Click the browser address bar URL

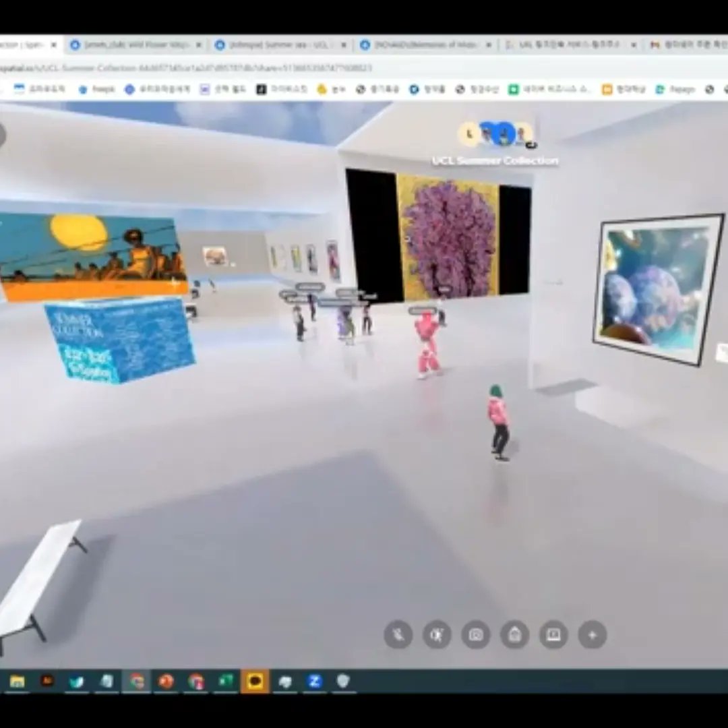click(x=186, y=68)
